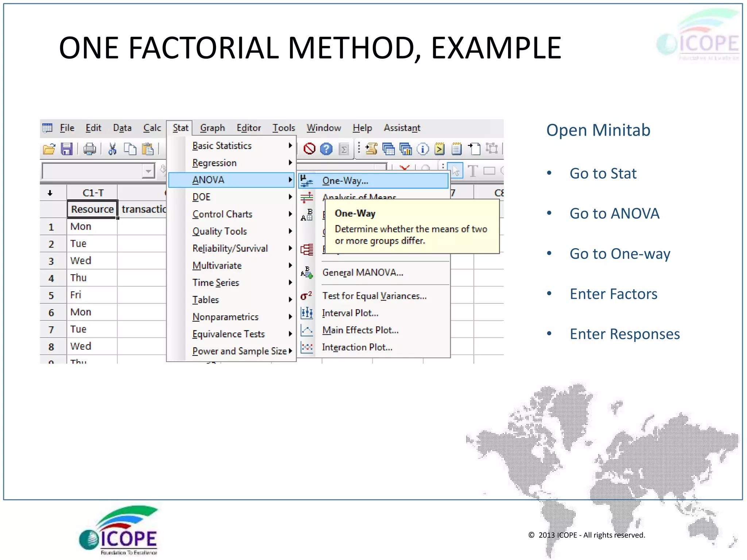Show worksheets folder toolbar icon
Image resolution: width=747 pixels, height=560 pixels.
click(x=388, y=149)
